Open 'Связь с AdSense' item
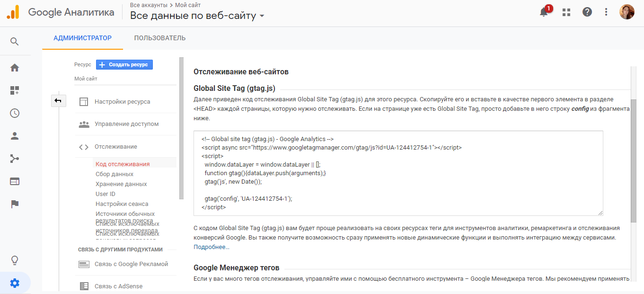The height and width of the screenshot is (294, 644). (x=118, y=286)
